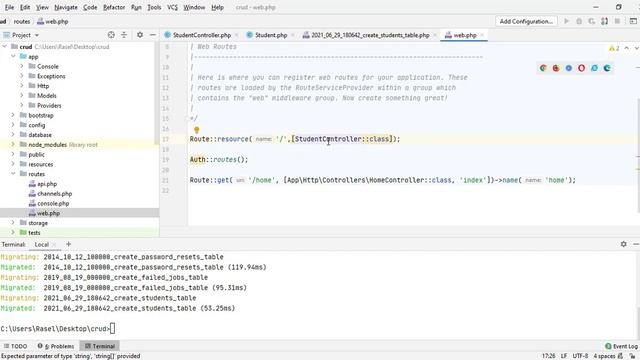Viewport: 640px width, 360px height.
Task: Select api.php in routes folder
Action: click(47, 184)
